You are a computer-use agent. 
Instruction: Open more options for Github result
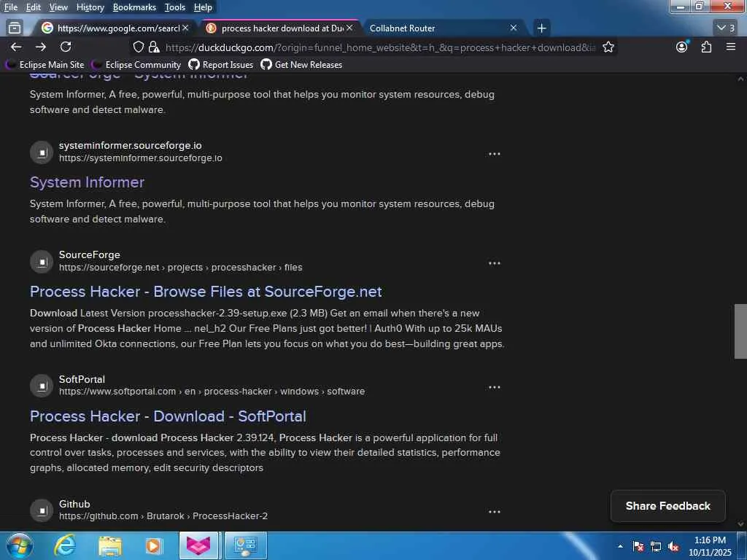494,512
